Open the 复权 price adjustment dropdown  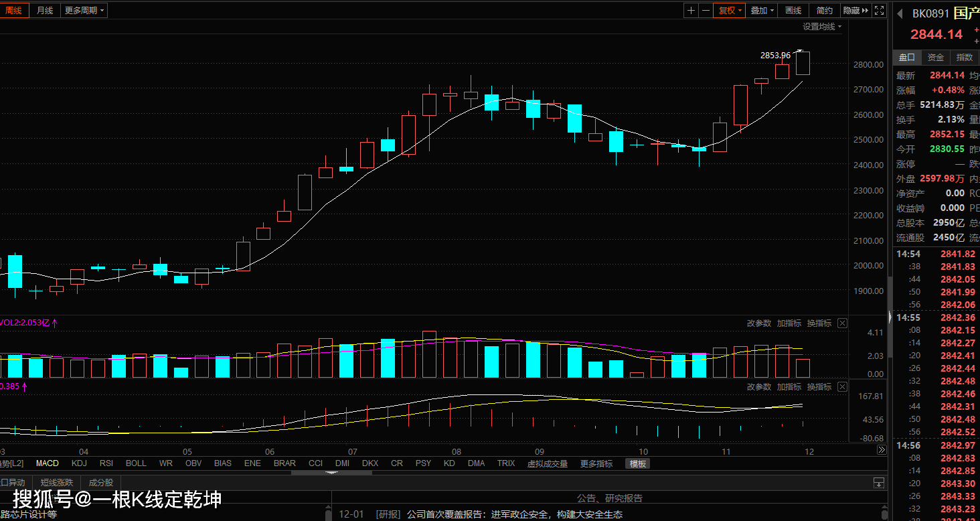(729, 10)
